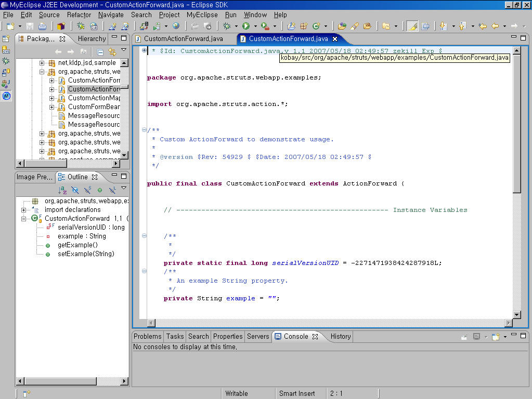Expand import declarations node in Outline
This screenshot has height=399, width=532.
pos(24,210)
